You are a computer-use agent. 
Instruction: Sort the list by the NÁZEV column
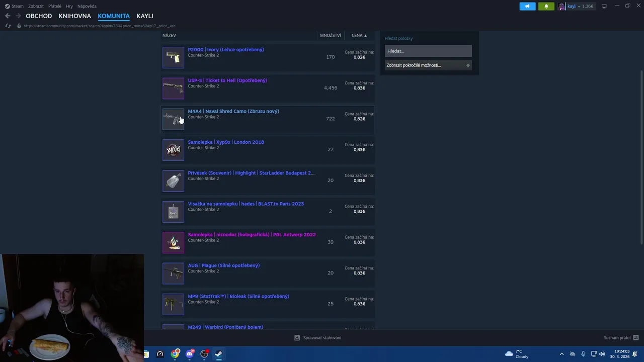click(169, 35)
